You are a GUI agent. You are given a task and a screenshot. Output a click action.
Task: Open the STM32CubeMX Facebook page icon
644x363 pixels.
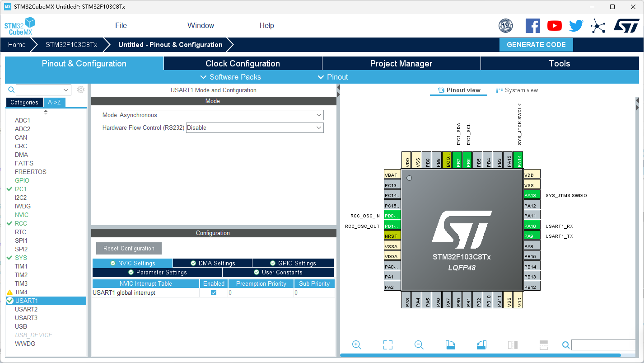[532, 26]
